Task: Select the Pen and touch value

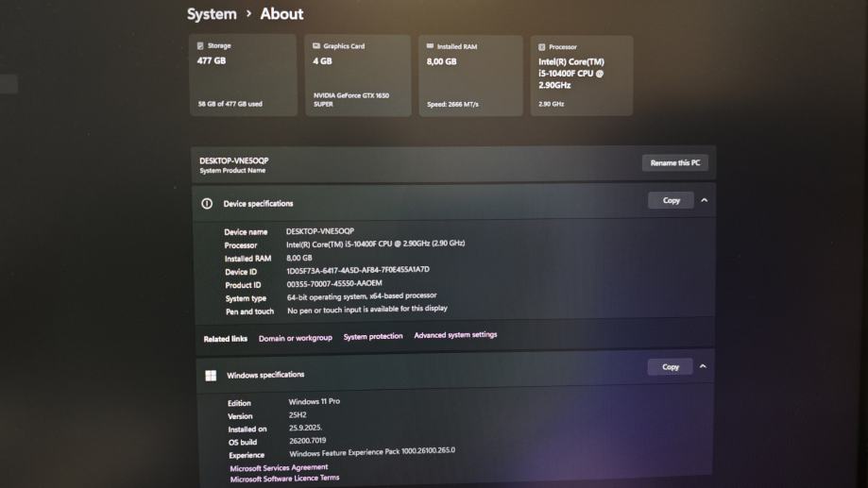Action: click(x=367, y=310)
